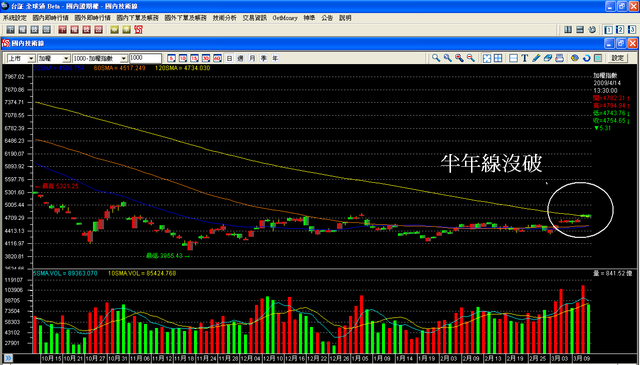Open the 國外即時行情 menu
The height and width of the screenshot is (365, 640).
pos(93,18)
